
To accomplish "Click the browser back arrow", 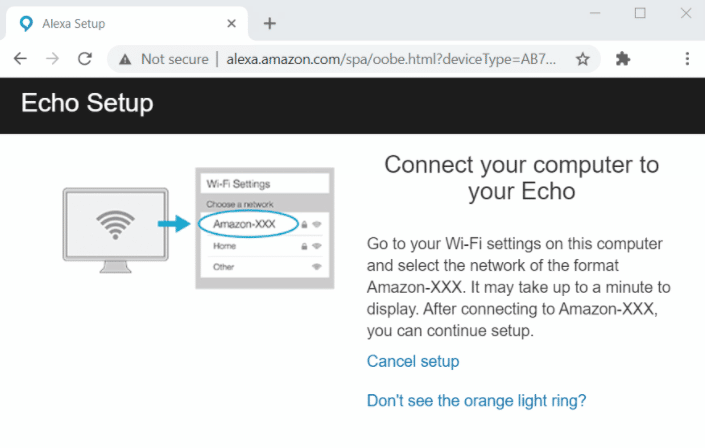I will pyautogui.click(x=20, y=59).
